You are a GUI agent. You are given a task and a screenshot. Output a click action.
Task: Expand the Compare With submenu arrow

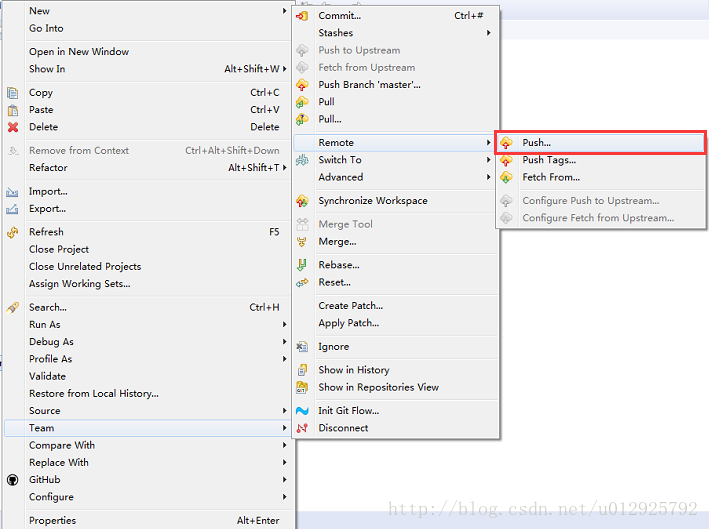[284, 445]
